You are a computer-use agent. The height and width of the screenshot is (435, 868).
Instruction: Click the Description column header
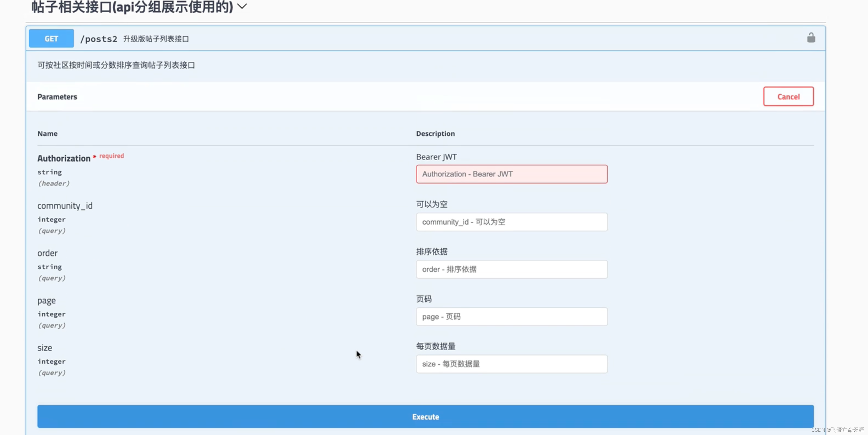pyautogui.click(x=435, y=133)
